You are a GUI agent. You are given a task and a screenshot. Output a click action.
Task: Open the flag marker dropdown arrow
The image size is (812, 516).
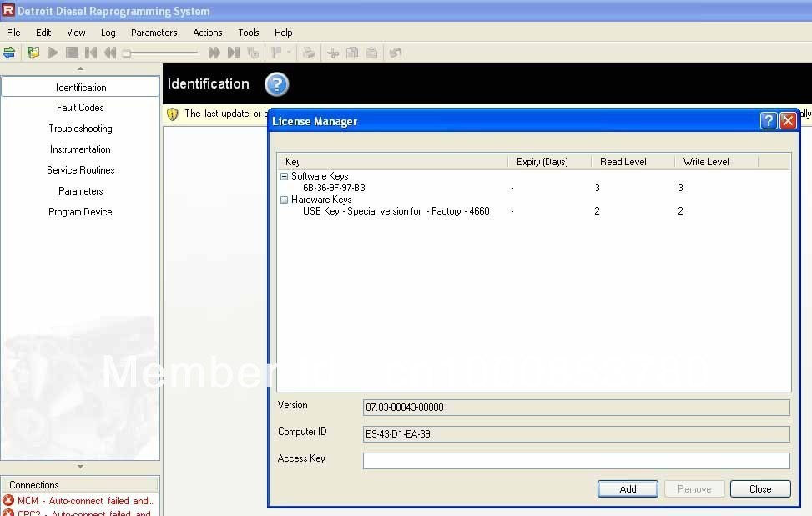pos(289,53)
